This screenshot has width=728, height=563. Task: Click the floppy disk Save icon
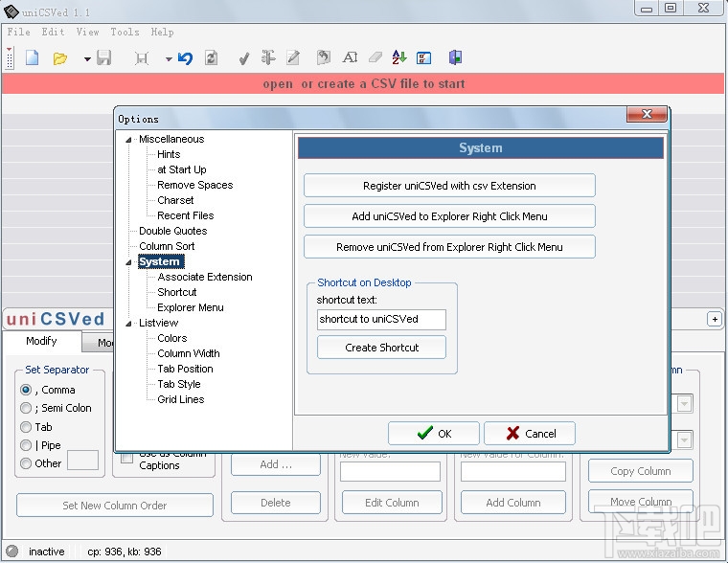[x=104, y=58]
